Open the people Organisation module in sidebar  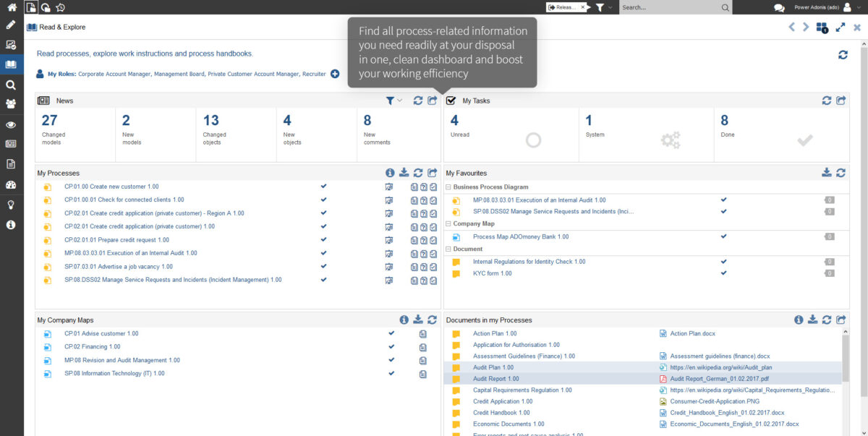[11, 104]
